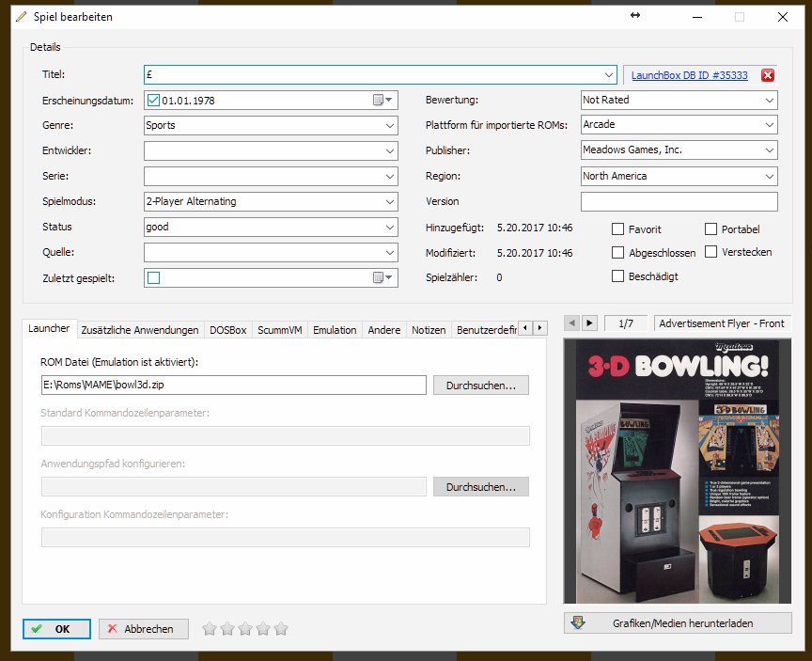This screenshot has height=661, width=812.
Task: Mark game as Favorit
Action: 617,229
